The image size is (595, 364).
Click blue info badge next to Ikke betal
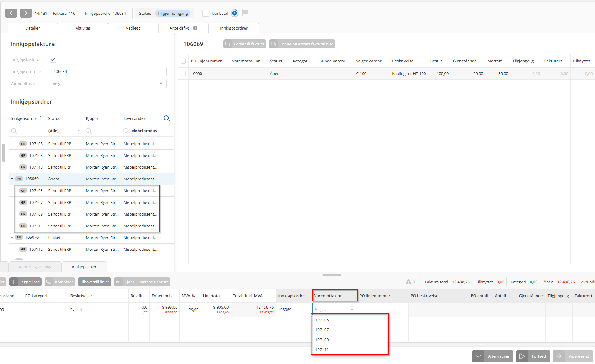[x=234, y=13]
